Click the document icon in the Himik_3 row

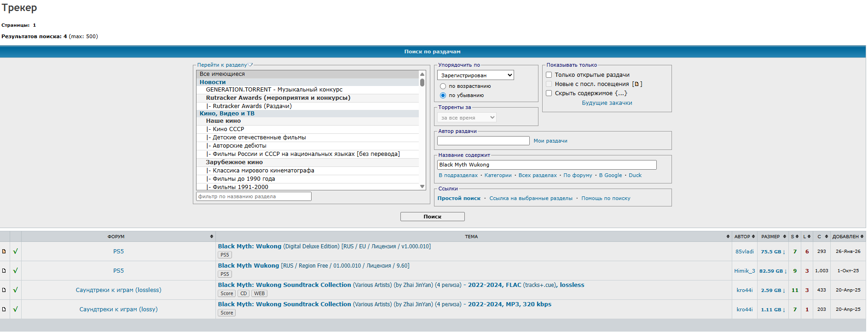point(4,271)
